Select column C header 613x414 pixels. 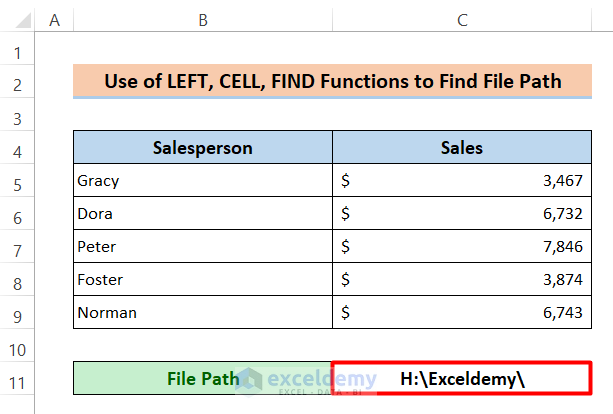click(x=462, y=20)
